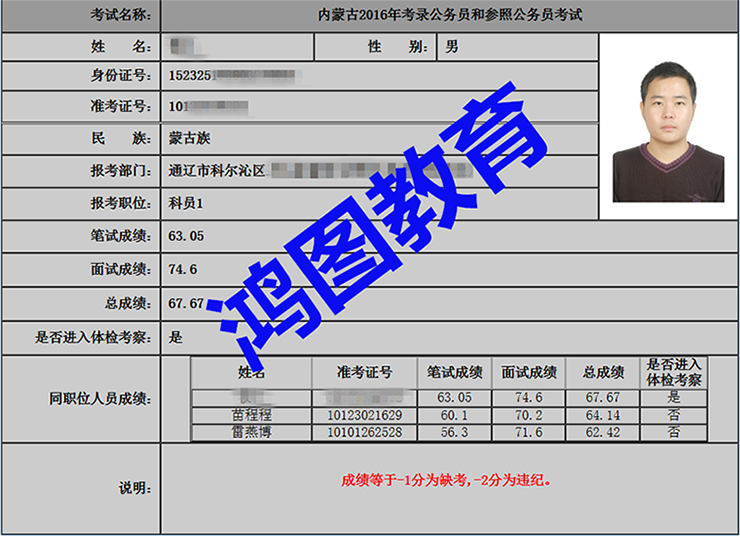The image size is (740, 536).
Task: Select the 民族 value 蒙古族
Action: 189,138
